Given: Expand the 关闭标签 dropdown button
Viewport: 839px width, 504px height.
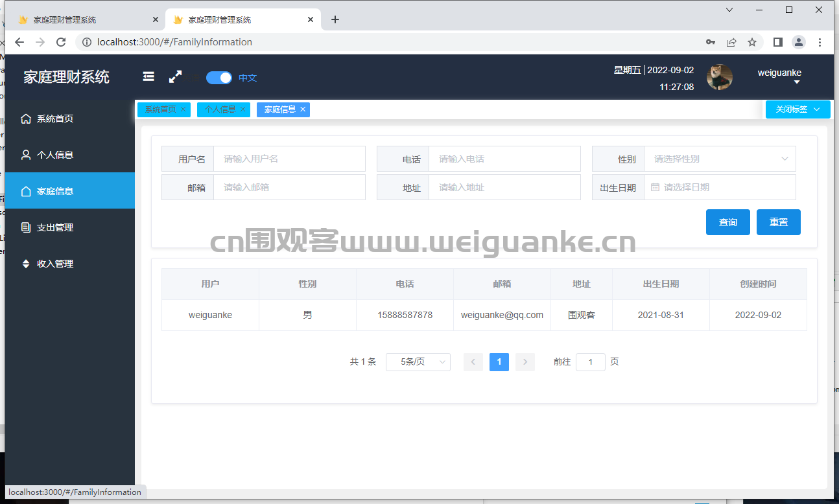Looking at the screenshot, I should click(798, 109).
